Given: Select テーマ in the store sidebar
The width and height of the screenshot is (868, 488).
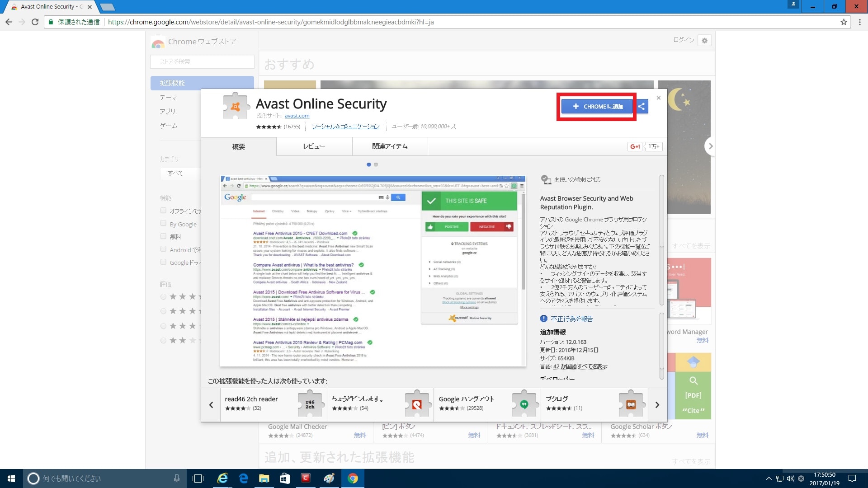Looking at the screenshot, I should (x=168, y=98).
